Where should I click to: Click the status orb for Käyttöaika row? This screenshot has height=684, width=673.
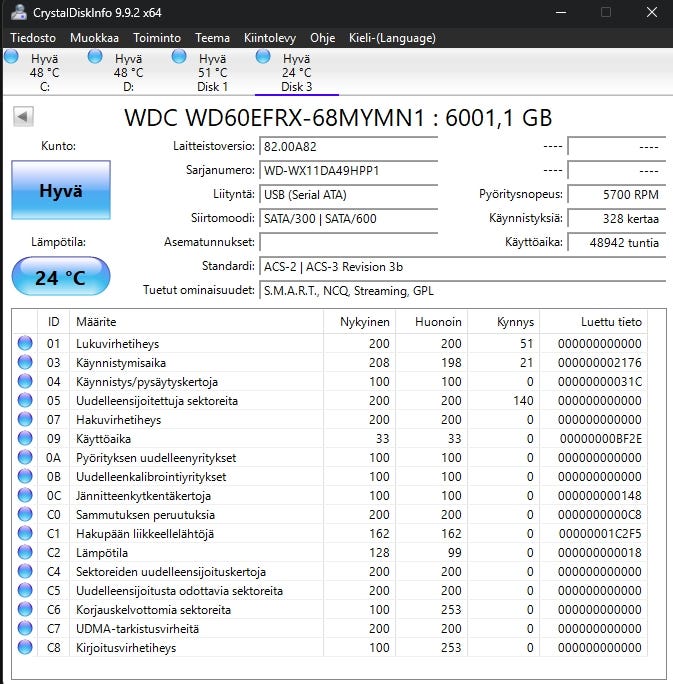point(25,438)
